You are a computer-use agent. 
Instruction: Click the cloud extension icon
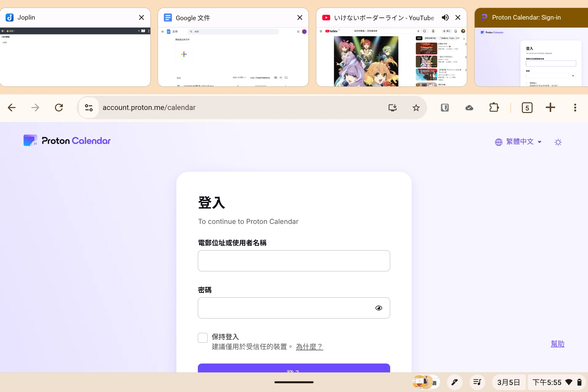pos(469,107)
